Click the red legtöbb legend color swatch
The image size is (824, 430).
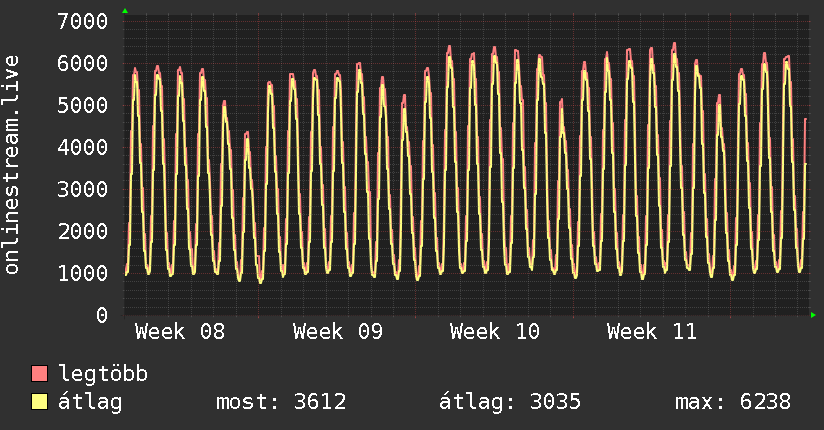(x=40, y=374)
